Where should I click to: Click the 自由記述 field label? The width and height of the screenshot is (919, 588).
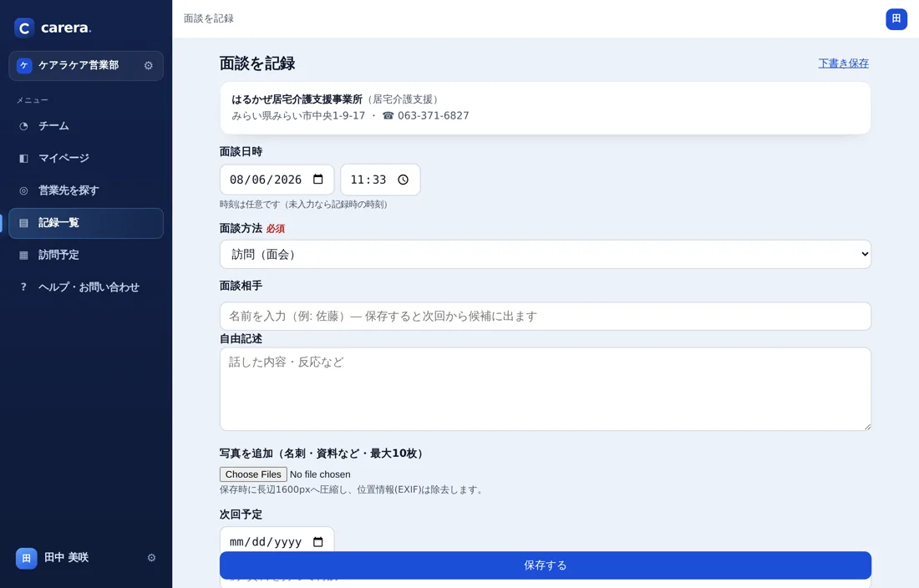coord(241,339)
